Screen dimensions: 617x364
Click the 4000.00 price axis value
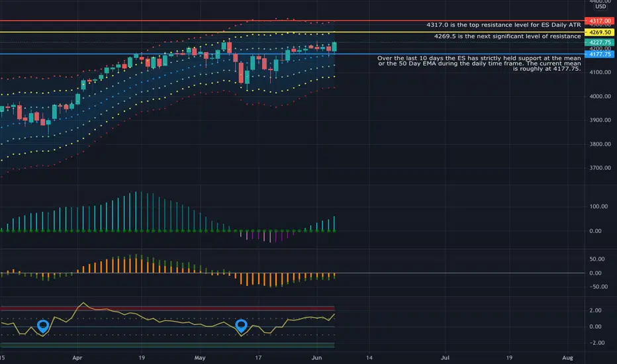coord(600,96)
